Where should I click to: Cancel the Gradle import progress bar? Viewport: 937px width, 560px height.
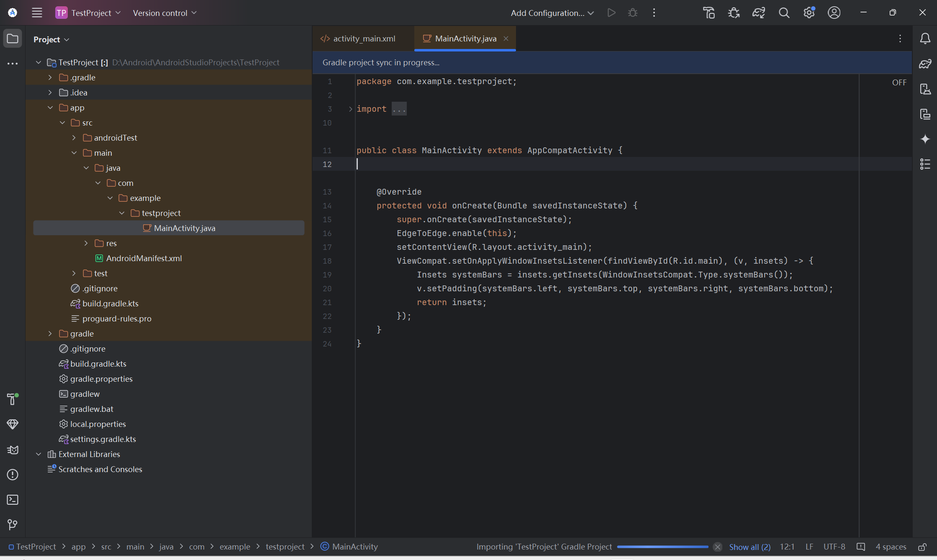[x=717, y=547]
